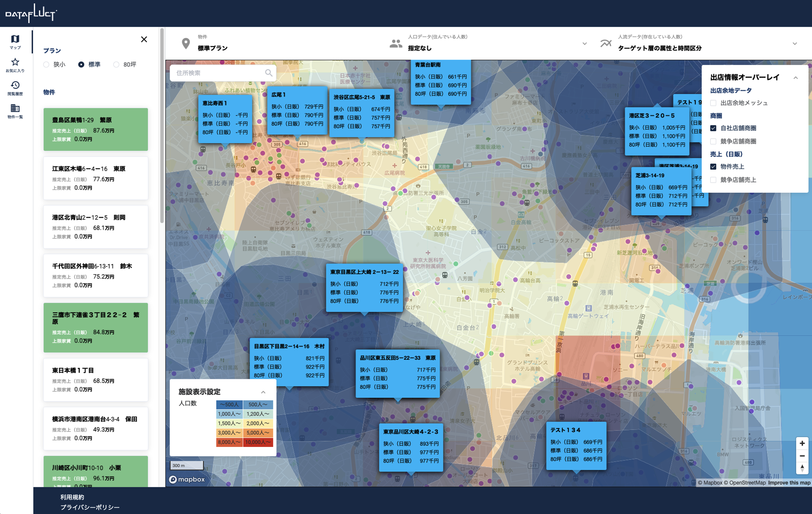
Task: Enable the 競争店舗売上 checkbox
Action: click(713, 180)
